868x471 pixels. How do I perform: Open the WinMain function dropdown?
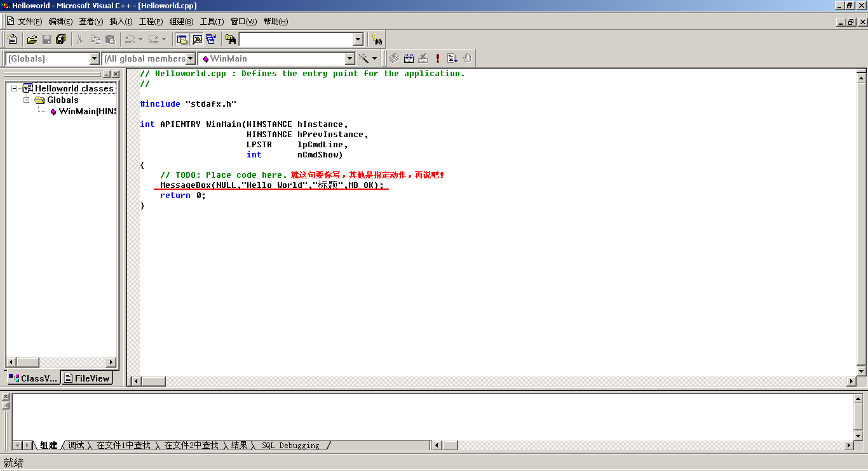(x=349, y=58)
